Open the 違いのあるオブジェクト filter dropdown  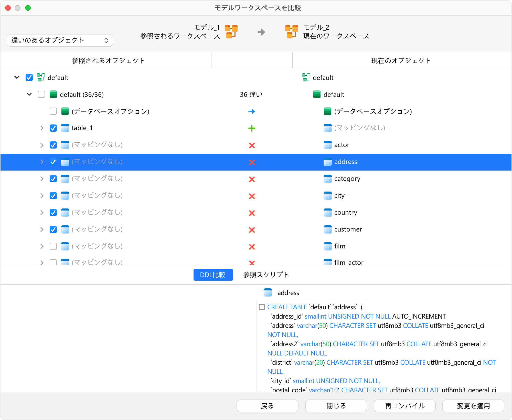pos(60,40)
